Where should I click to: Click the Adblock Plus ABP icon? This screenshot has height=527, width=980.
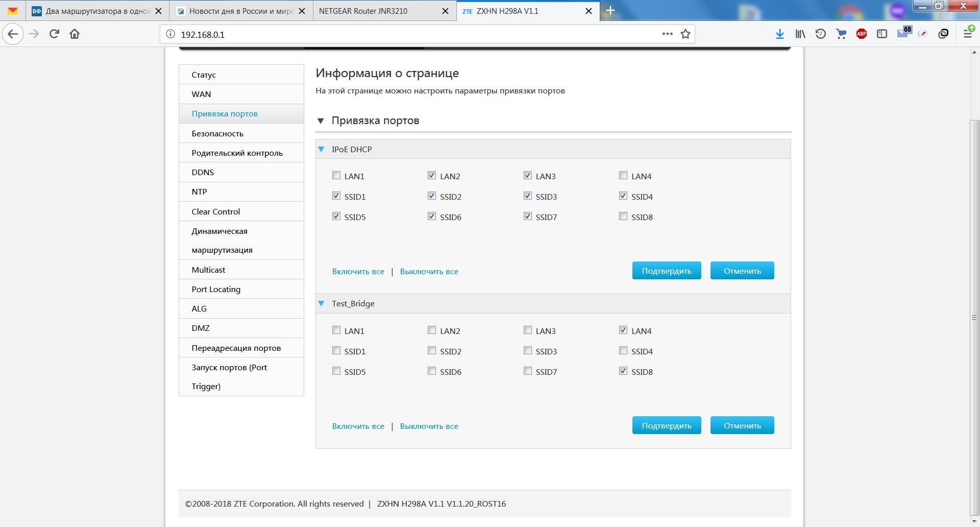(861, 34)
